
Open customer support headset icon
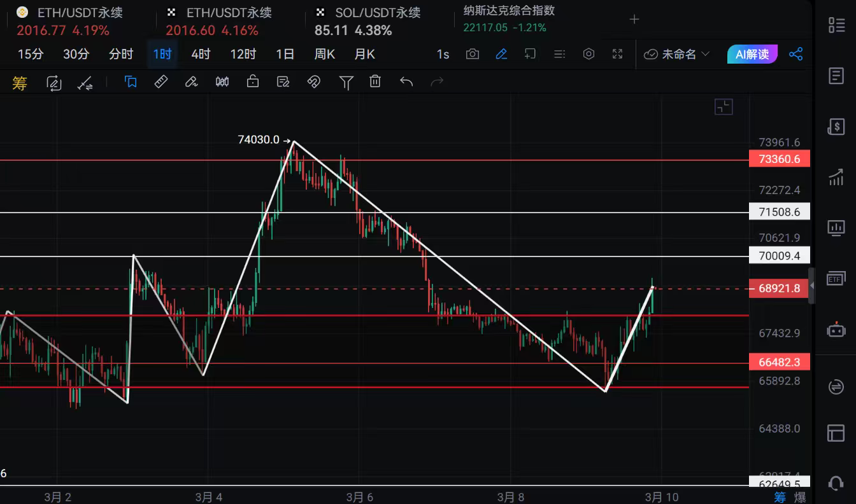coord(836,483)
